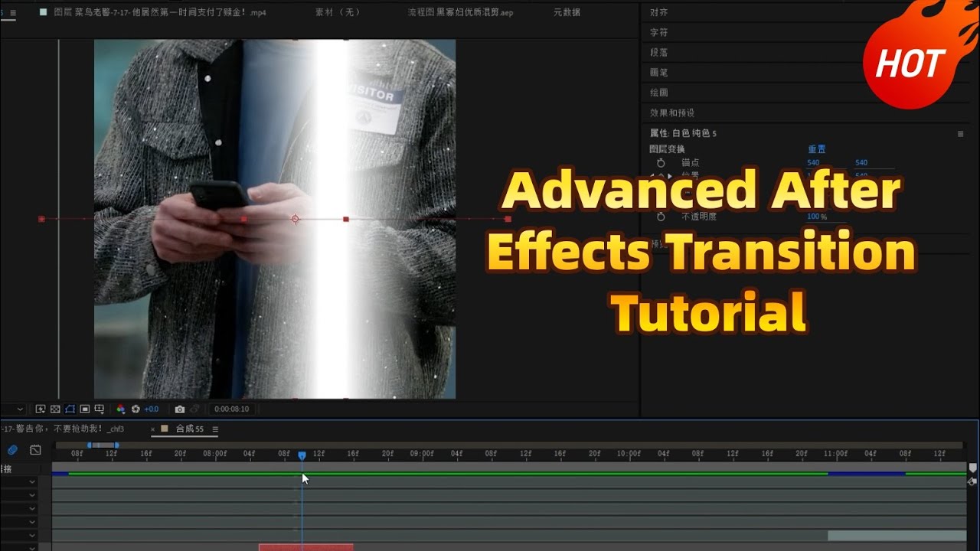Open properties panel menu icon
This screenshot has height=551, width=980.
(x=961, y=134)
